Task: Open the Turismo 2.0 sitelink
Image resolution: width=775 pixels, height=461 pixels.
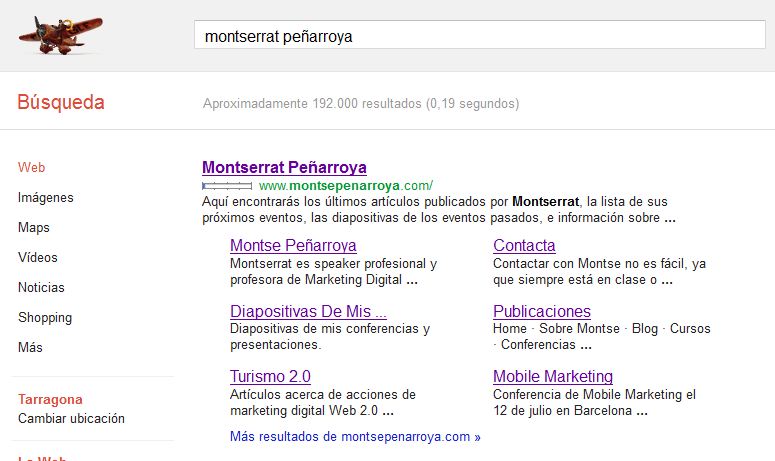Action: (270, 377)
